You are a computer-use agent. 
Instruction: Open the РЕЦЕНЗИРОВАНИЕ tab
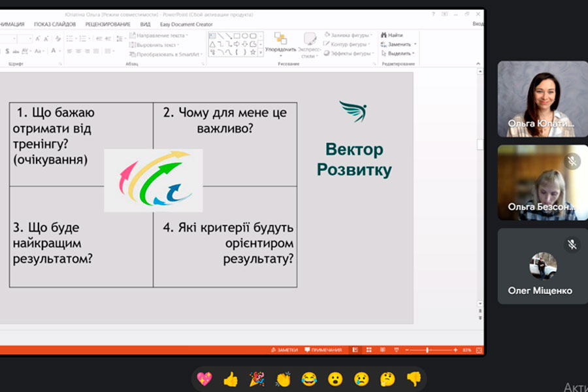pos(108,24)
